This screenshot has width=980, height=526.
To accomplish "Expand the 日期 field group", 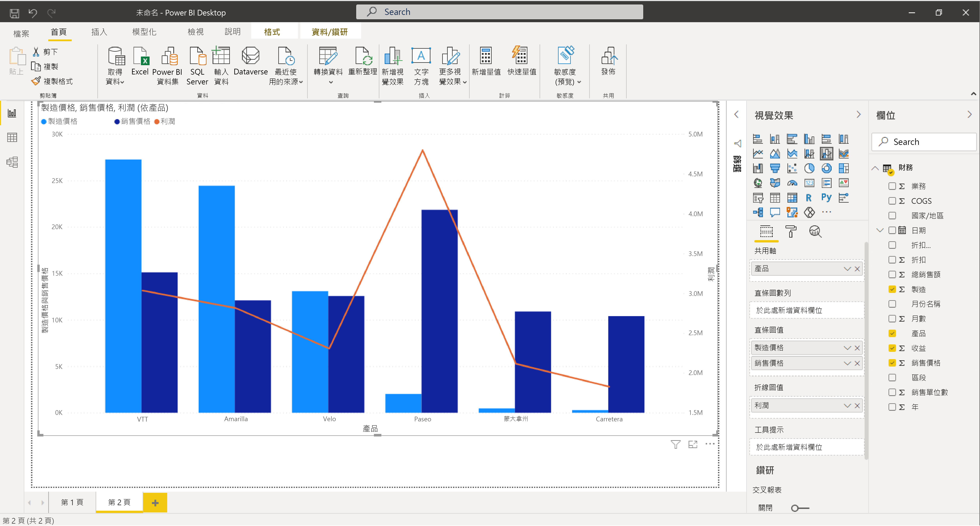I will [x=880, y=230].
